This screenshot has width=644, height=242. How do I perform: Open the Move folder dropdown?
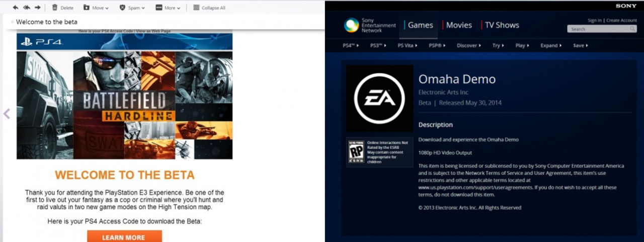[x=97, y=8]
